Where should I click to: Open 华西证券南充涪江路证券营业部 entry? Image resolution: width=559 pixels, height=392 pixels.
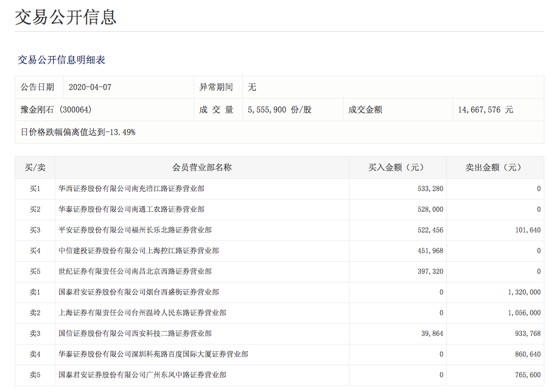[132, 189]
